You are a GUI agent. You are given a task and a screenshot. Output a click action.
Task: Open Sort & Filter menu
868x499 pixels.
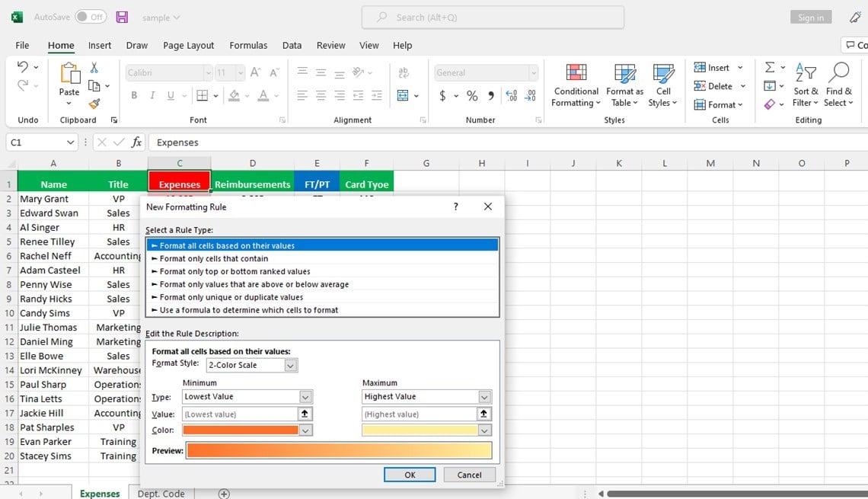(806, 85)
